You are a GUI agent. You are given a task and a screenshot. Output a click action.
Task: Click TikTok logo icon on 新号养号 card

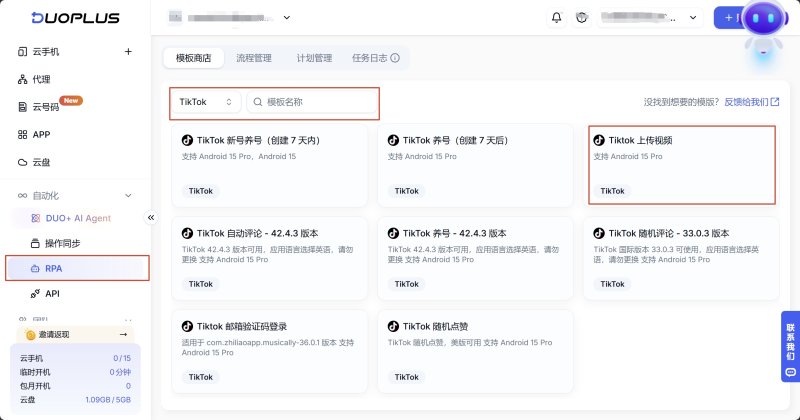click(187, 140)
